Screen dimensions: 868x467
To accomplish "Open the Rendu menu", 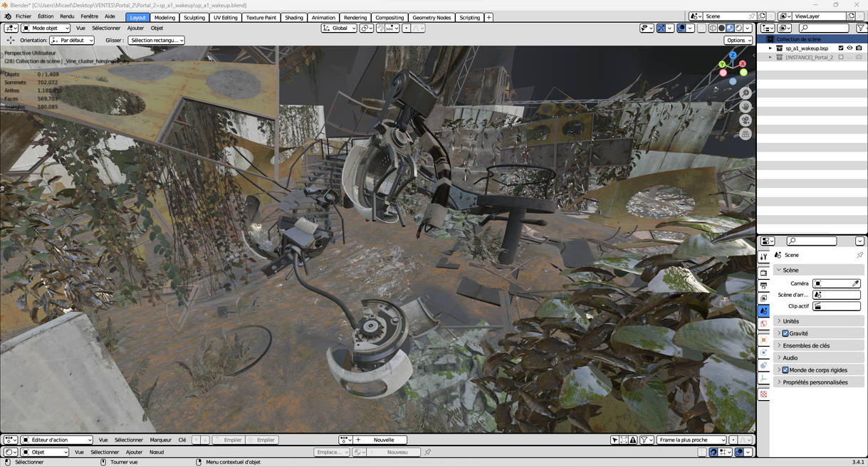I will tap(67, 16).
